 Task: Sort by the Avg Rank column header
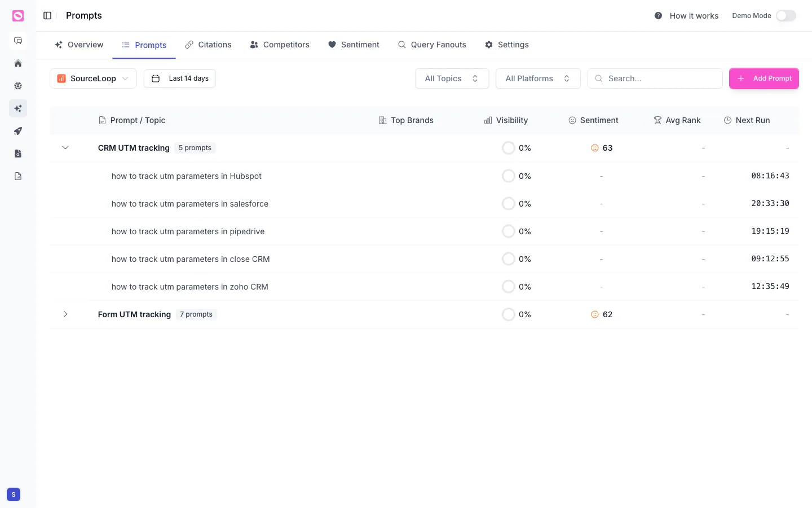677,120
